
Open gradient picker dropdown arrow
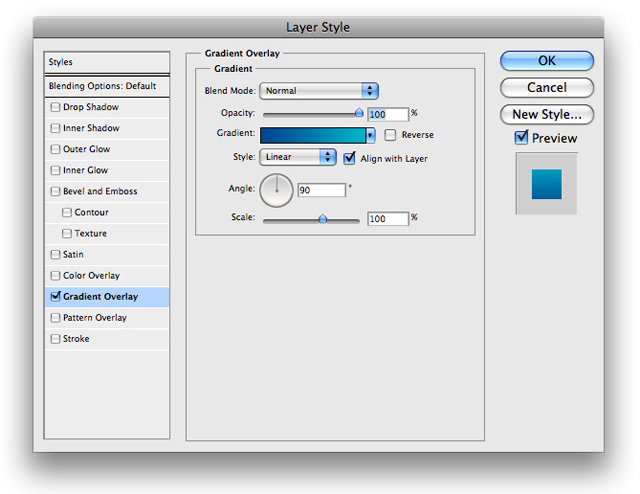(370, 135)
